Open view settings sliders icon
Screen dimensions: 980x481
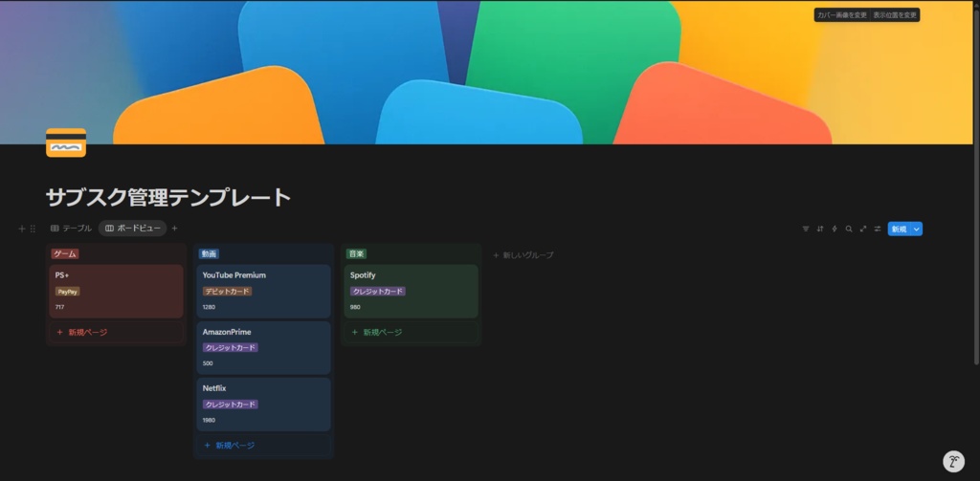pyautogui.click(x=878, y=229)
